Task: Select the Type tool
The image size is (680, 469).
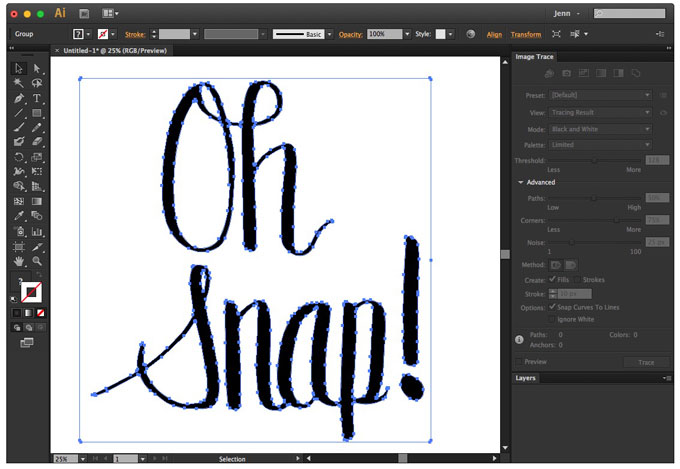Action: click(37, 98)
